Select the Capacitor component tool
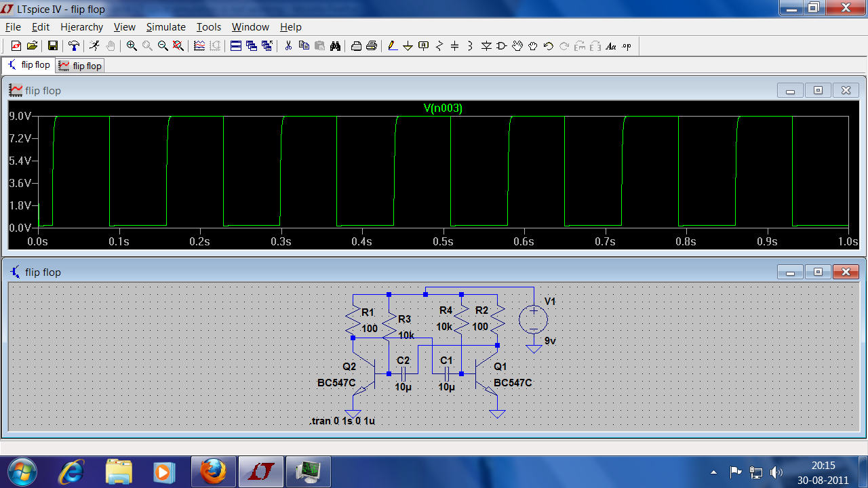Screen dimensions: 868x488 (455, 46)
